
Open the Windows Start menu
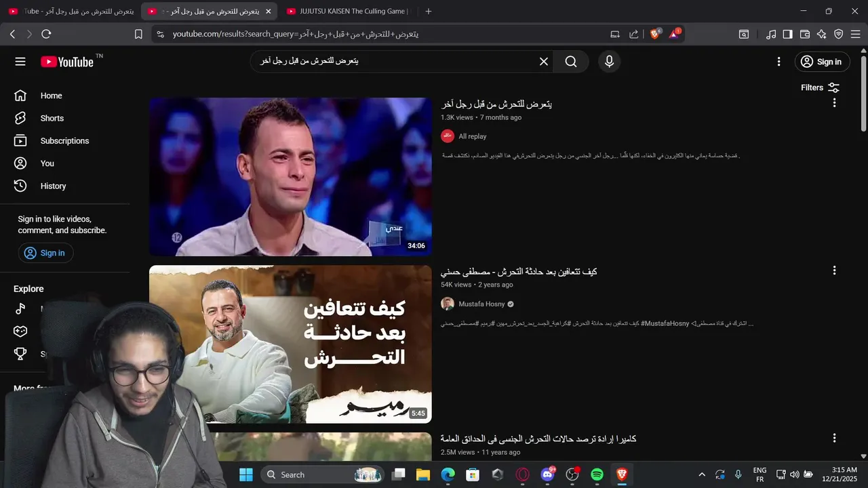pos(245,474)
